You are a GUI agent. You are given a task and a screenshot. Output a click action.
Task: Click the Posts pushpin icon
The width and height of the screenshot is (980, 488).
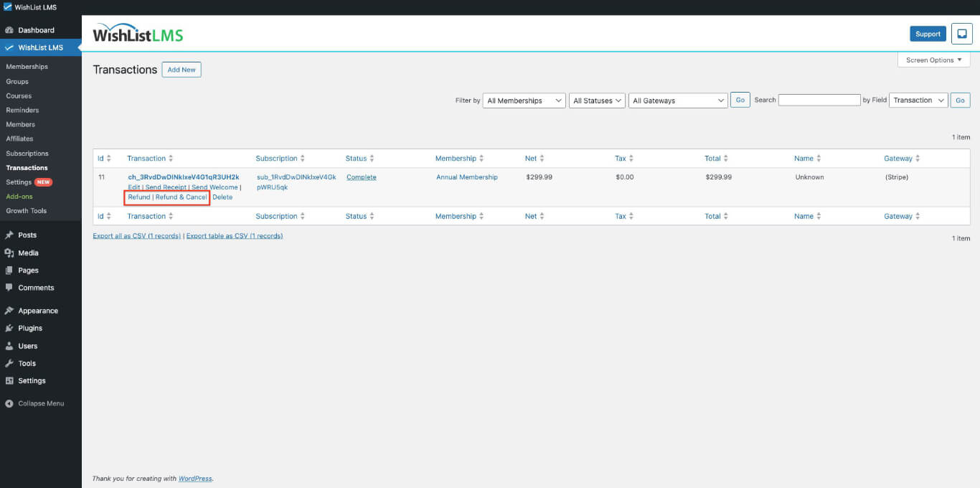[x=9, y=235]
